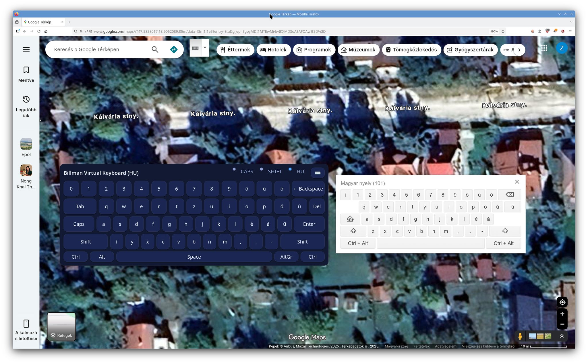The image size is (588, 364).
Task: Open the input tools keyboard dropdown arrow
Action: click(205, 48)
